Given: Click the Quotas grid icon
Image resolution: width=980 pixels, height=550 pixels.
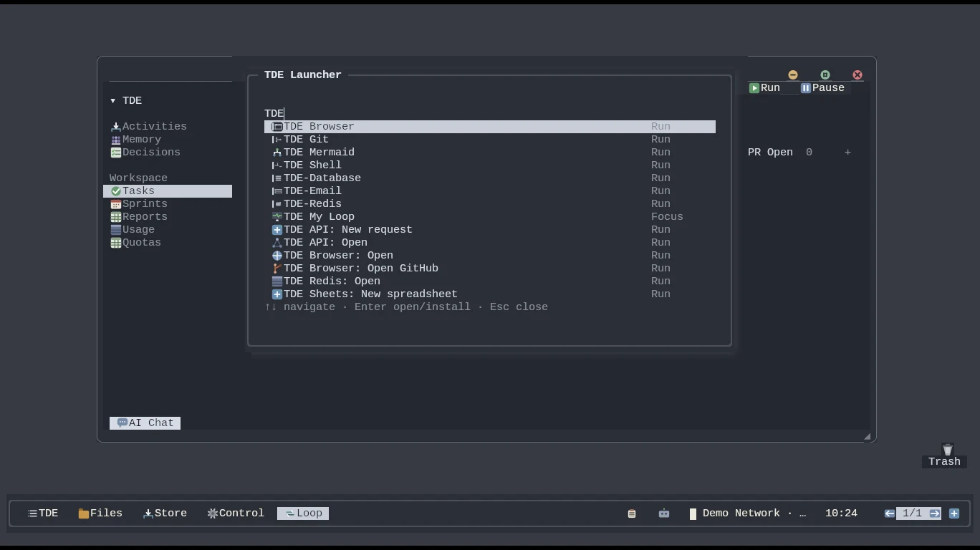Looking at the screenshot, I should (x=116, y=243).
